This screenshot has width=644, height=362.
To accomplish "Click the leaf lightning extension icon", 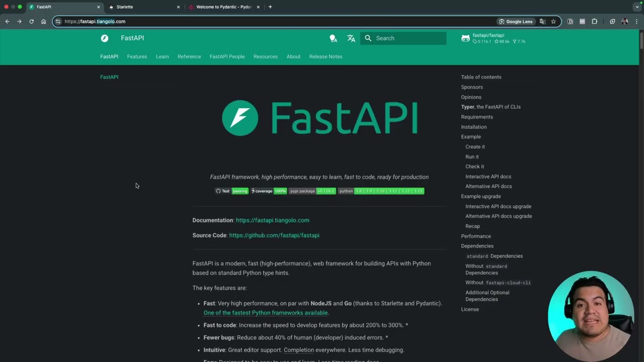I will (612, 22).
